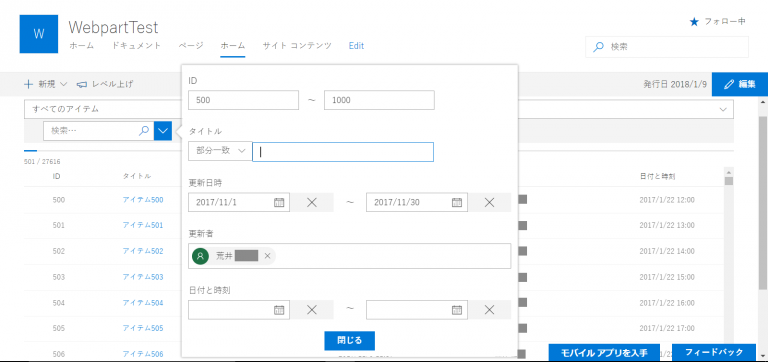The width and height of the screenshot is (768, 362).
Task: Open the アイテム506 link
Action: pos(143,354)
